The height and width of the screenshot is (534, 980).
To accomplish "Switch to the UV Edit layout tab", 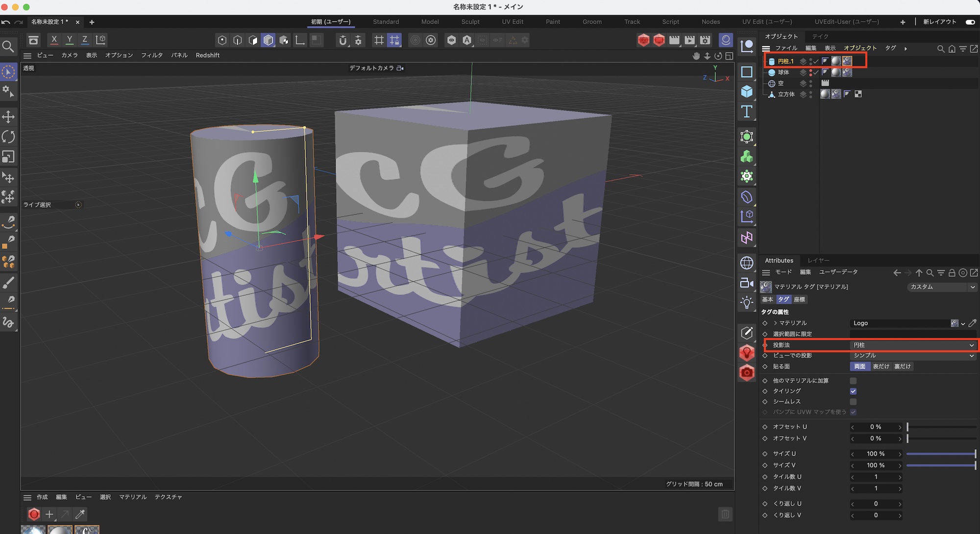I will click(x=512, y=22).
